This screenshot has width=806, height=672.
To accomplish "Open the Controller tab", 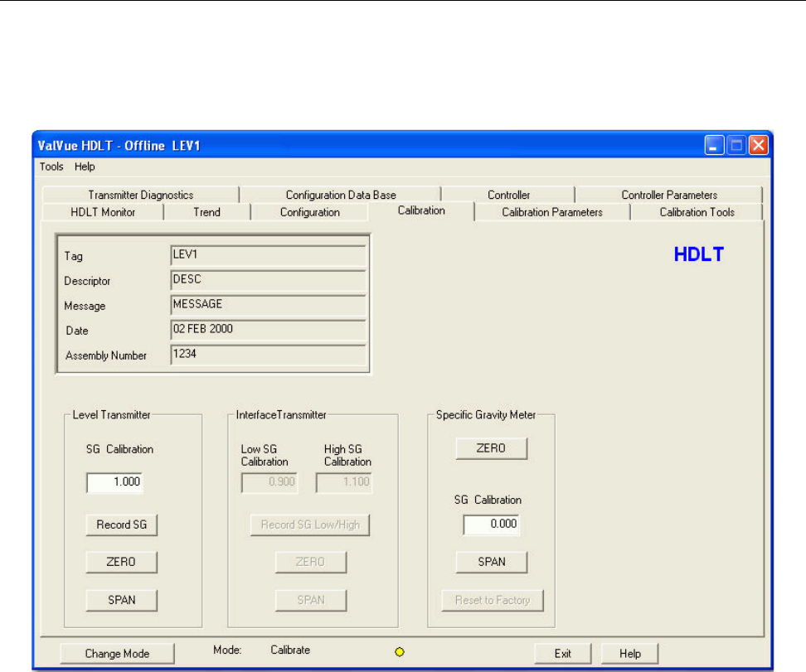I will tap(508, 195).
